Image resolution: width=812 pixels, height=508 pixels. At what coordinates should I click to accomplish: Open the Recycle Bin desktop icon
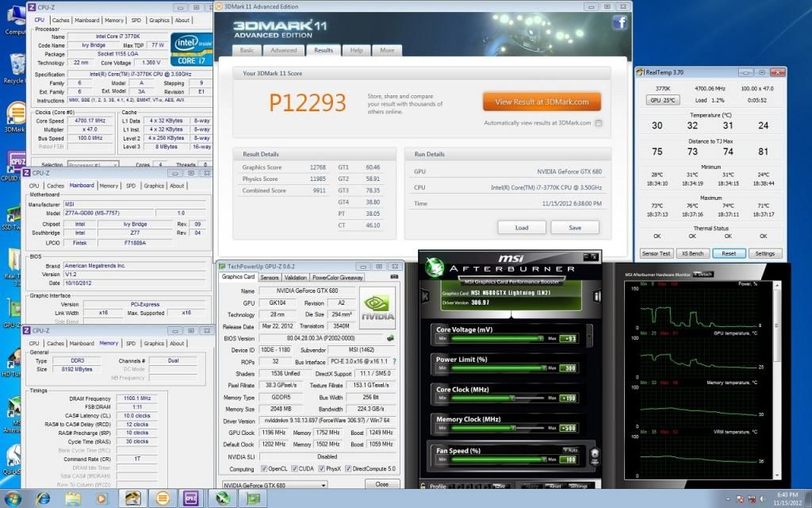click(x=16, y=69)
